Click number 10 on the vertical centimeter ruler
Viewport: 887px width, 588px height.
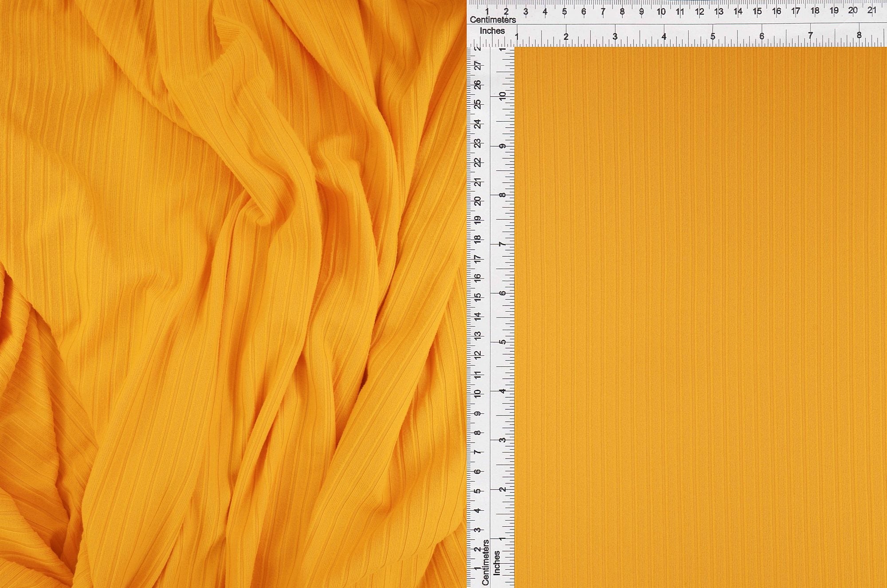point(478,393)
